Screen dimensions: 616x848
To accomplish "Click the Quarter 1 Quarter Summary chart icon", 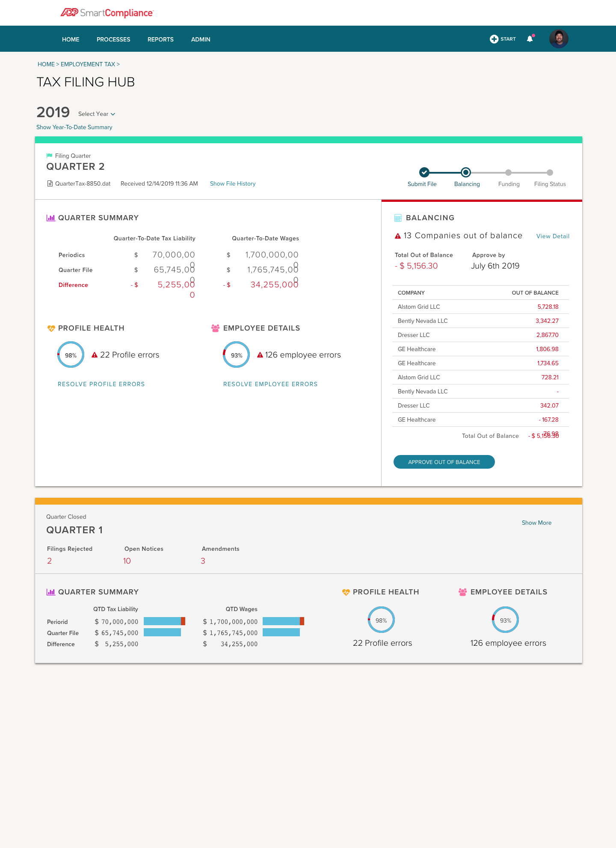I will pos(50,592).
